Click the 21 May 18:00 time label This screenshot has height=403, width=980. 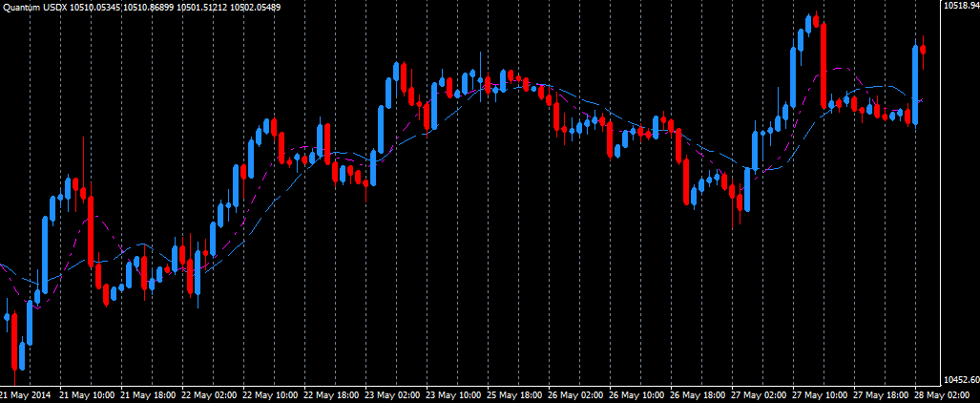click(x=148, y=394)
